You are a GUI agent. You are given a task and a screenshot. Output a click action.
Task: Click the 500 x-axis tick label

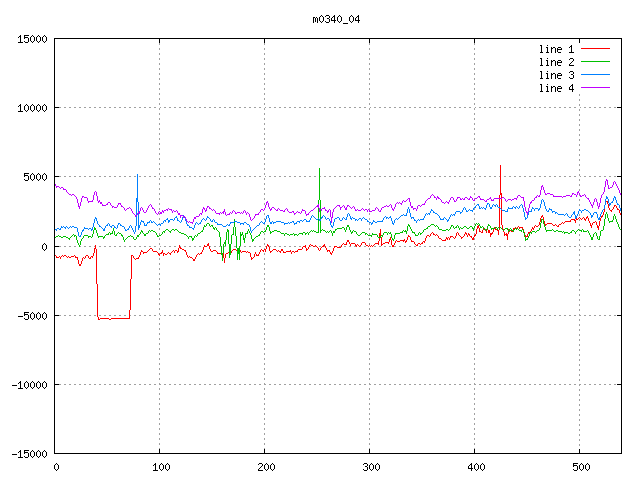(579, 467)
